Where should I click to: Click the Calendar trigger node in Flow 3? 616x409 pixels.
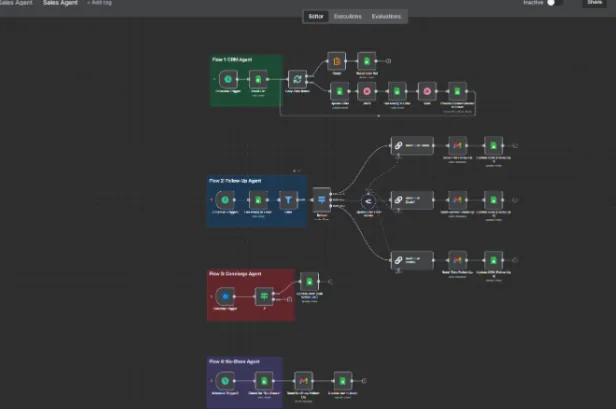tap(225, 297)
